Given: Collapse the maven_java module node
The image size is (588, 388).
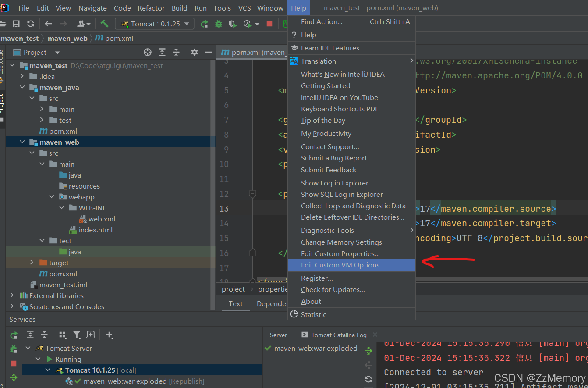Looking at the screenshot, I should 22,87.
